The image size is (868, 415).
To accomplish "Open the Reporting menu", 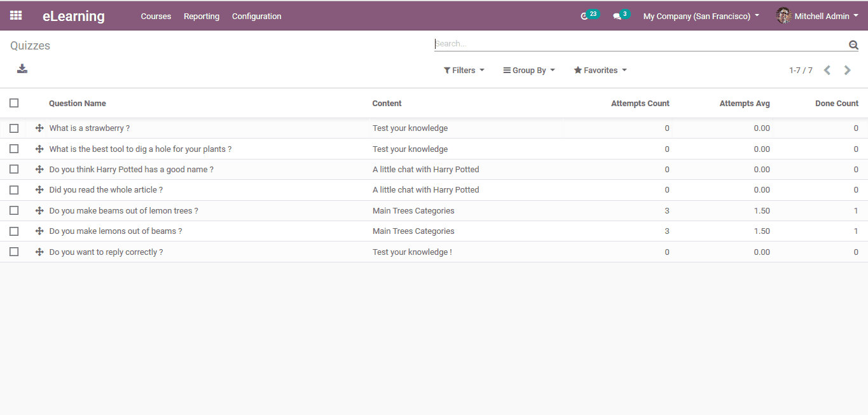I will pyautogui.click(x=202, y=17).
